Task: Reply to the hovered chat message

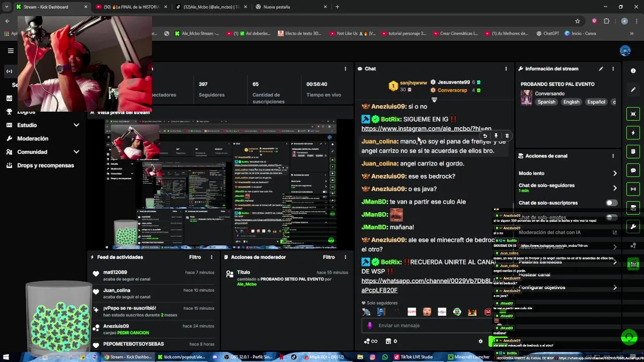Action: coord(485,136)
